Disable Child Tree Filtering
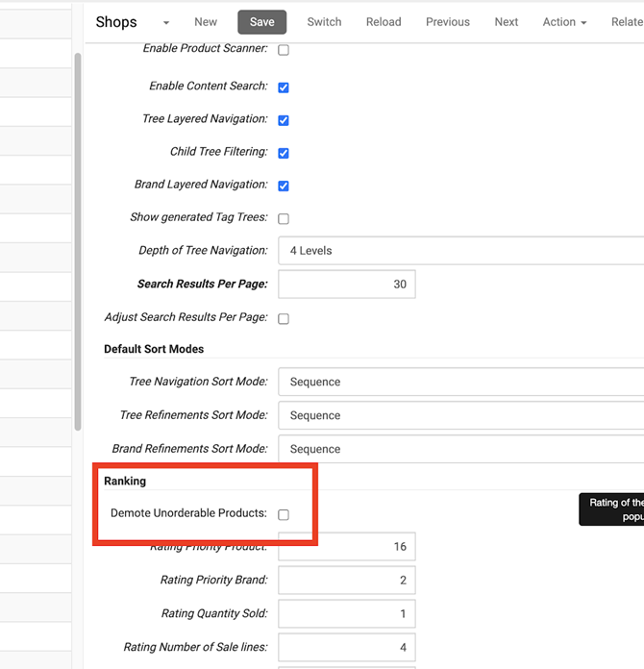This screenshot has width=644, height=669. [x=284, y=153]
